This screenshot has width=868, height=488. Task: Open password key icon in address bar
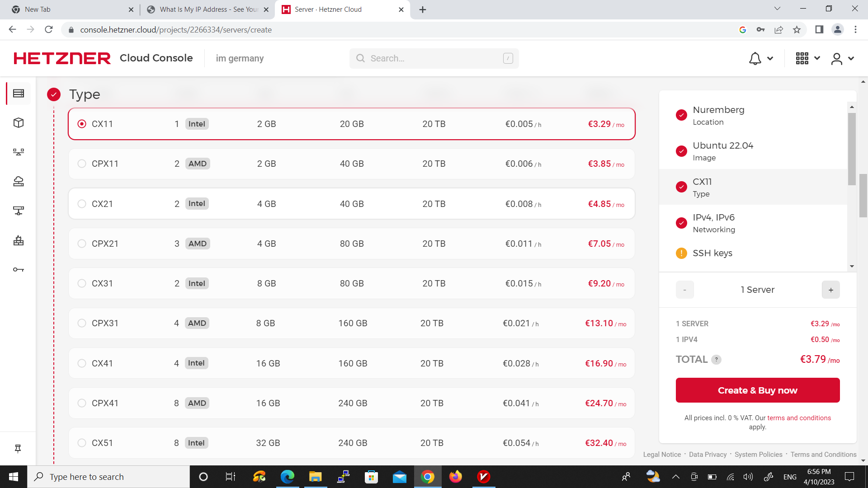[x=760, y=29]
